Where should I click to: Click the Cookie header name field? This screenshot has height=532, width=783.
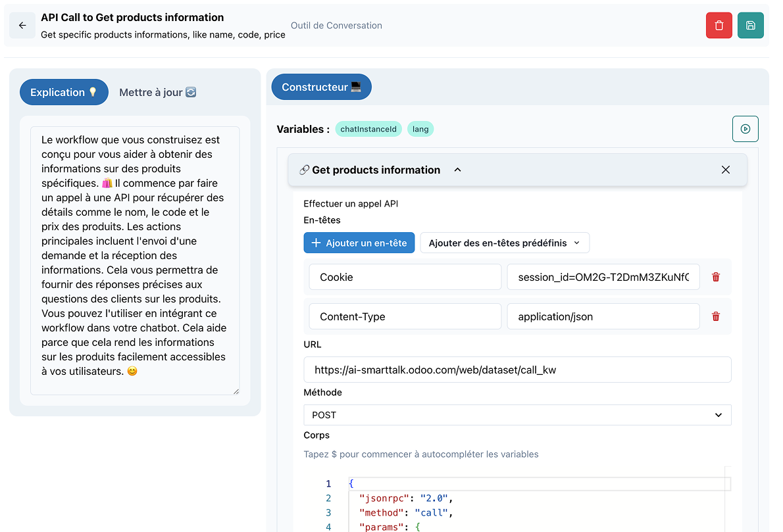tap(405, 277)
